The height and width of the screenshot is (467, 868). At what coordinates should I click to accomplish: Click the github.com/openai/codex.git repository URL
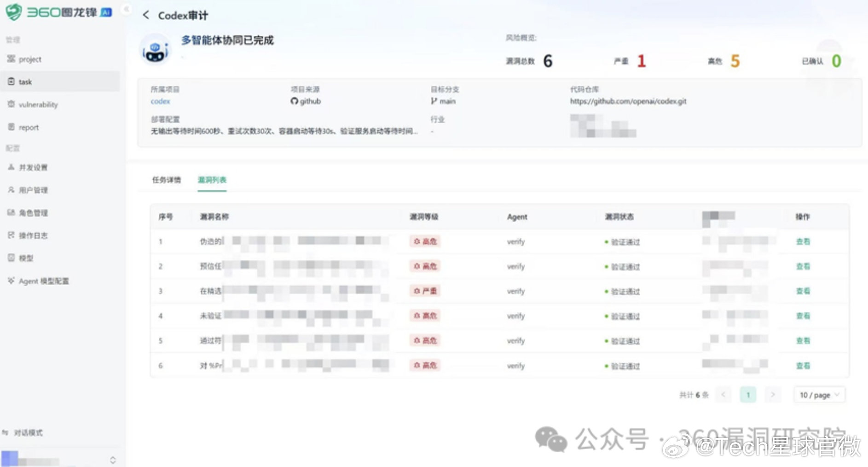coord(628,101)
